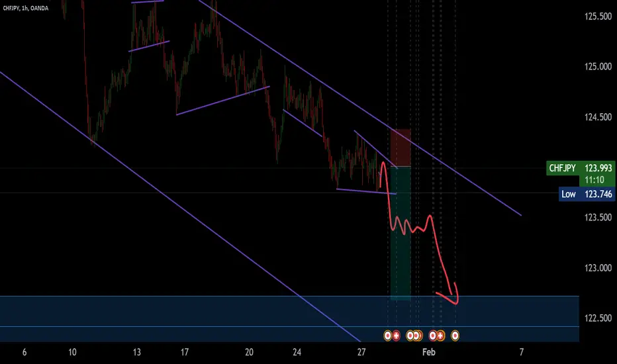This screenshot has width=617, height=364.
Task: Open Swiss flag event marker above Feb label
Action: point(440,336)
